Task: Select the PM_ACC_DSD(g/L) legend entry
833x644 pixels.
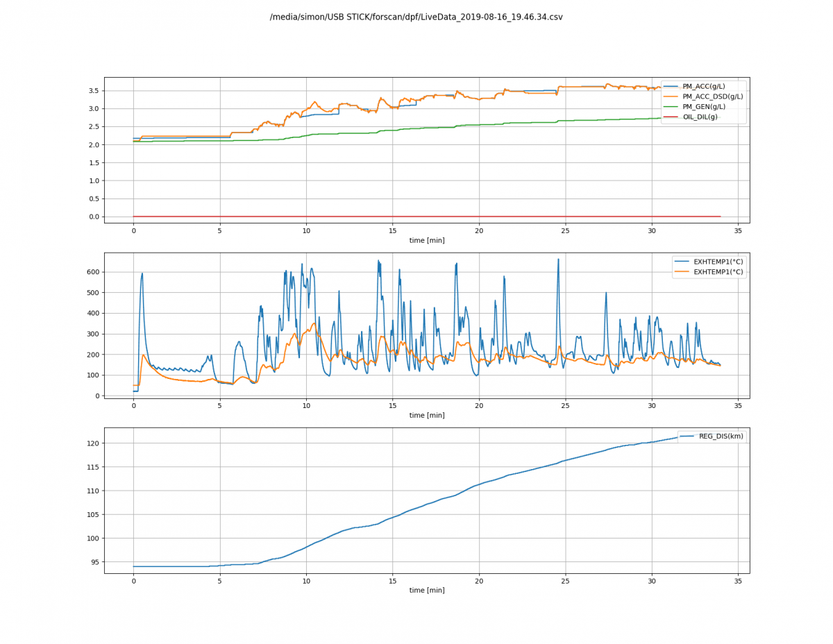Action: 702,96
